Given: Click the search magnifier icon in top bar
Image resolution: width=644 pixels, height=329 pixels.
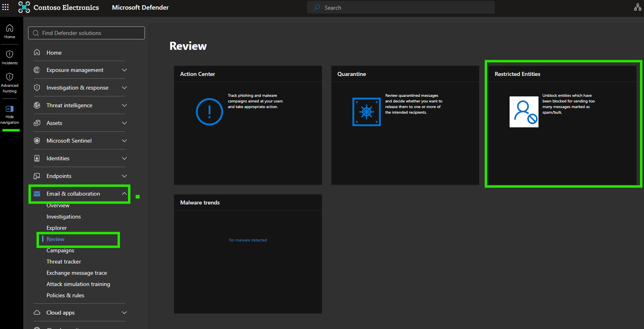Looking at the screenshot, I should point(317,7).
